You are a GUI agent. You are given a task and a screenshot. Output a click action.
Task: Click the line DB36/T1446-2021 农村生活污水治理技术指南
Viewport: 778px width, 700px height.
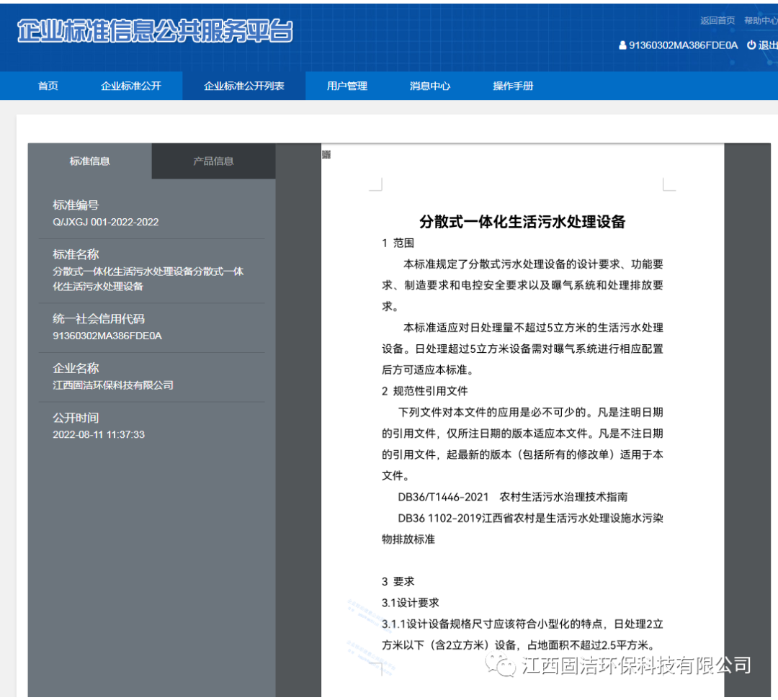513,497
